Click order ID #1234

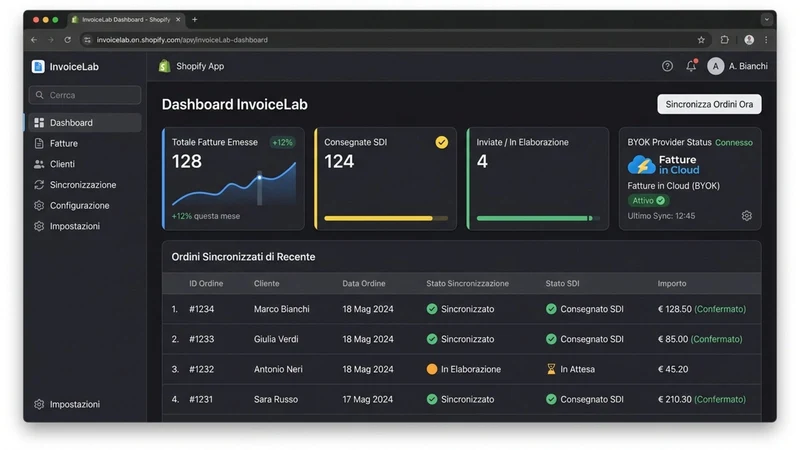[x=202, y=309]
